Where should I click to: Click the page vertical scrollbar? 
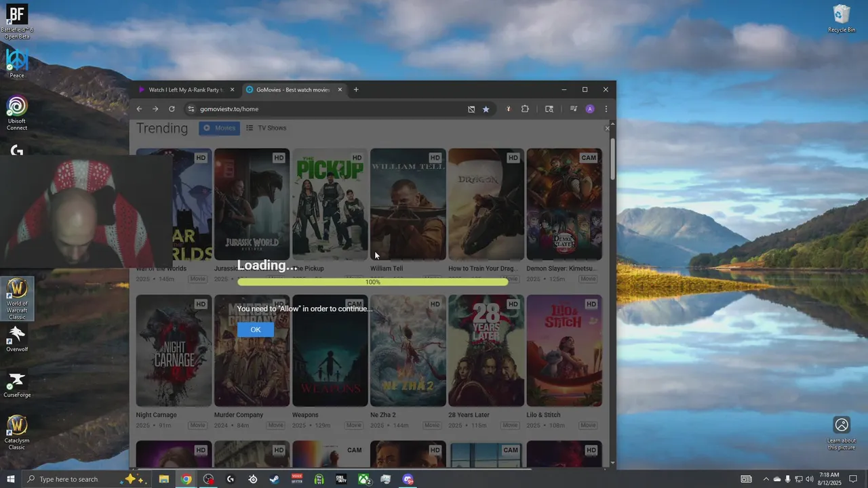(613, 159)
